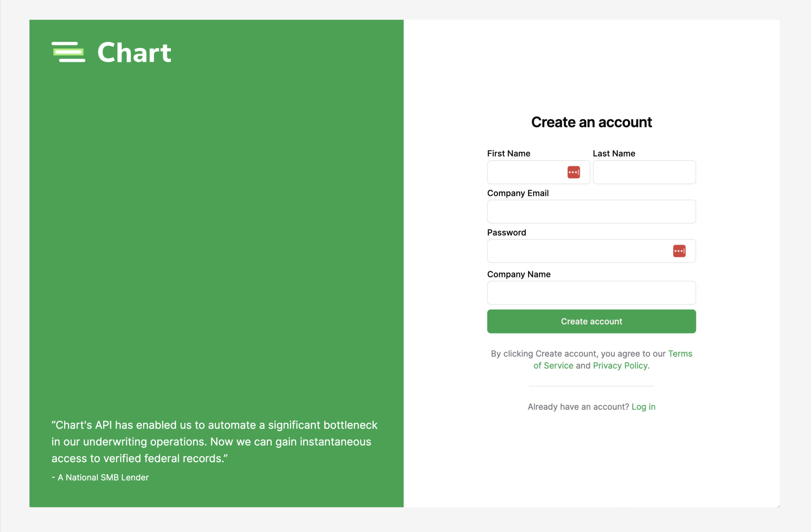Click the Last Name label

(614, 153)
